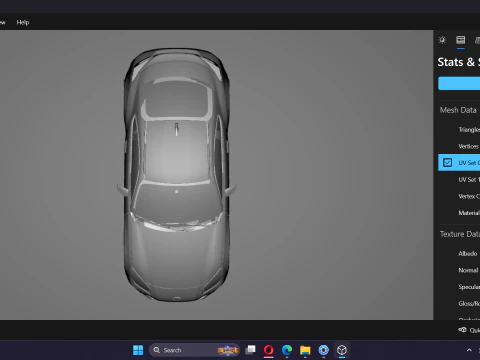Click the blue button under Stats & Shading
This screenshot has width=480, height=360.
point(459,83)
